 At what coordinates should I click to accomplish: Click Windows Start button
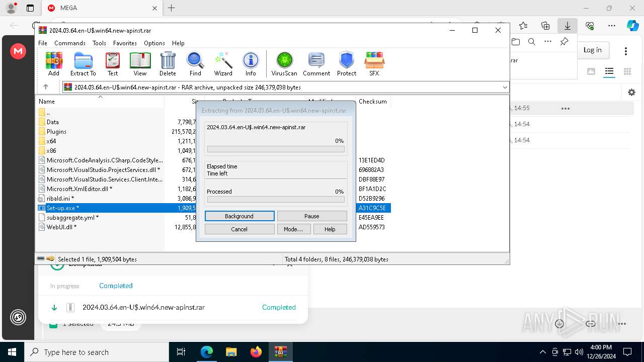12,352
